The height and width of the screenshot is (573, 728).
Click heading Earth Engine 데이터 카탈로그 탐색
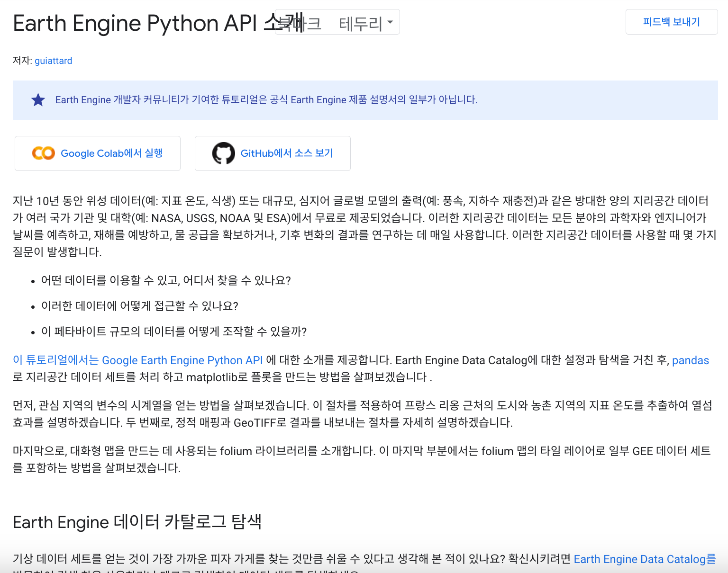(137, 522)
